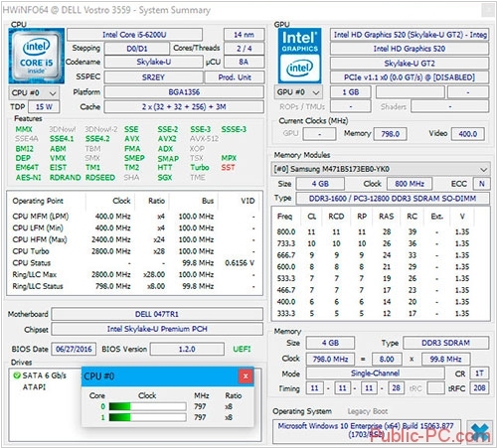Click the UEFI label next to BIOS version
Image resolution: width=497 pixels, height=448 pixels.
coord(242,349)
